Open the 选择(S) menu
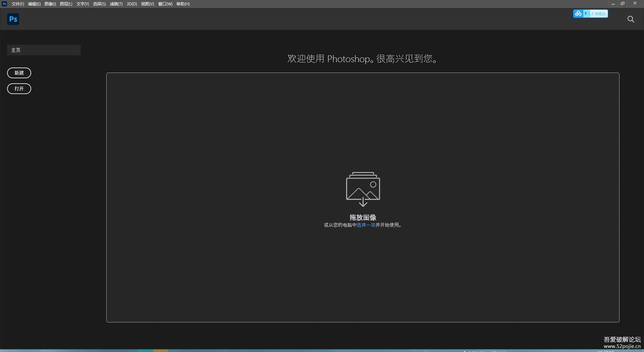The image size is (644, 352). coord(99,4)
